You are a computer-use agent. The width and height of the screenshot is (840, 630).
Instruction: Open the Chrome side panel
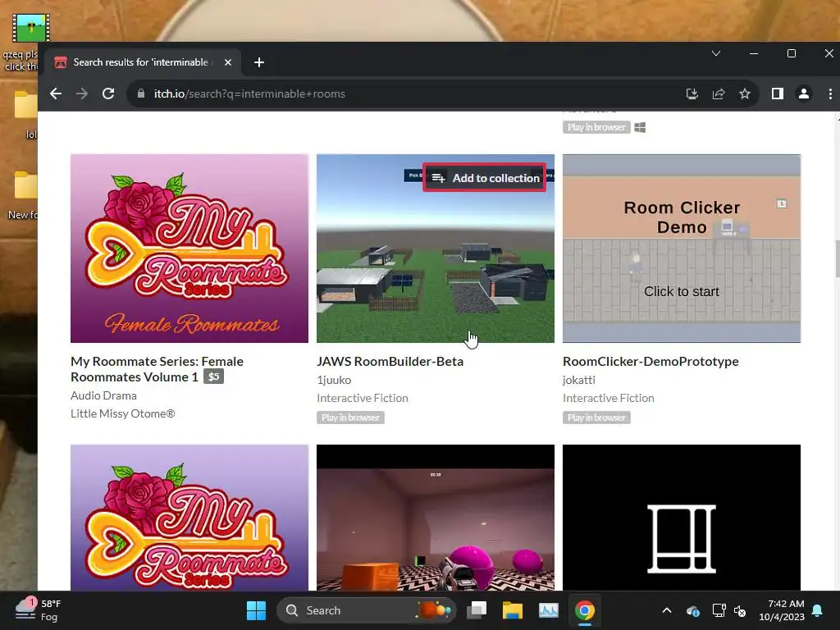click(x=778, y=94)
